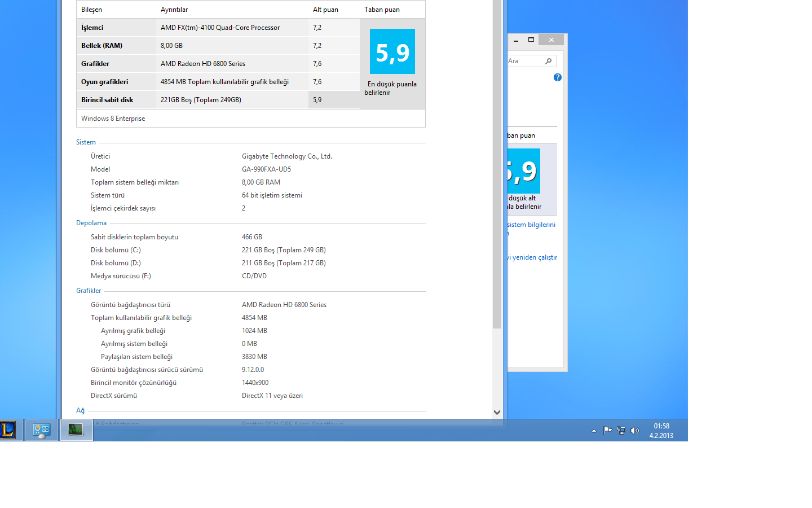This screenshot has width=812, height=508.
Task: Click the scrollbar down arrow
Action: tap(497, 412)
